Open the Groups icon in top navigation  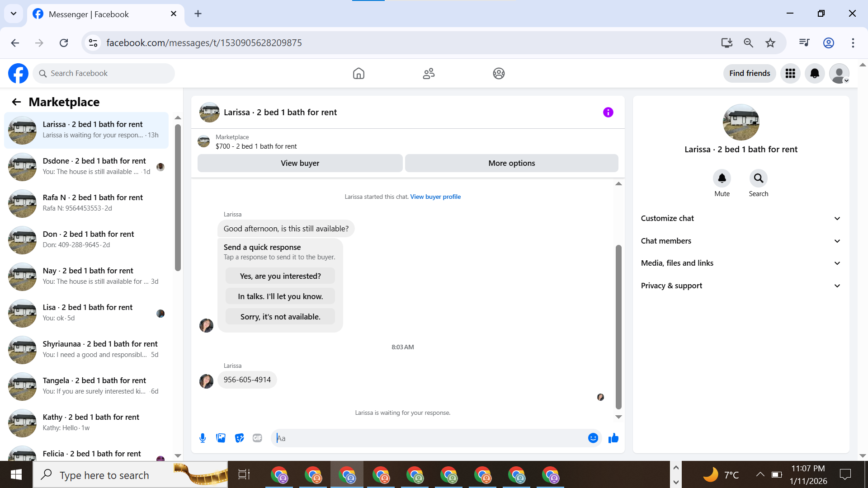coord(499,73)
